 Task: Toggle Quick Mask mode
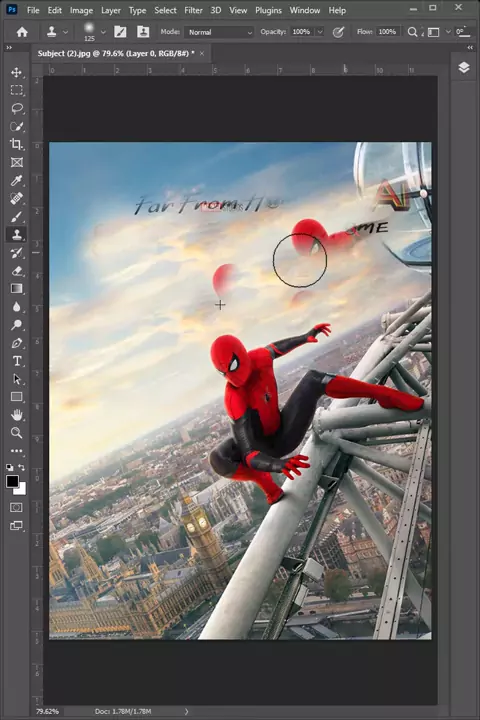[16, 507]
